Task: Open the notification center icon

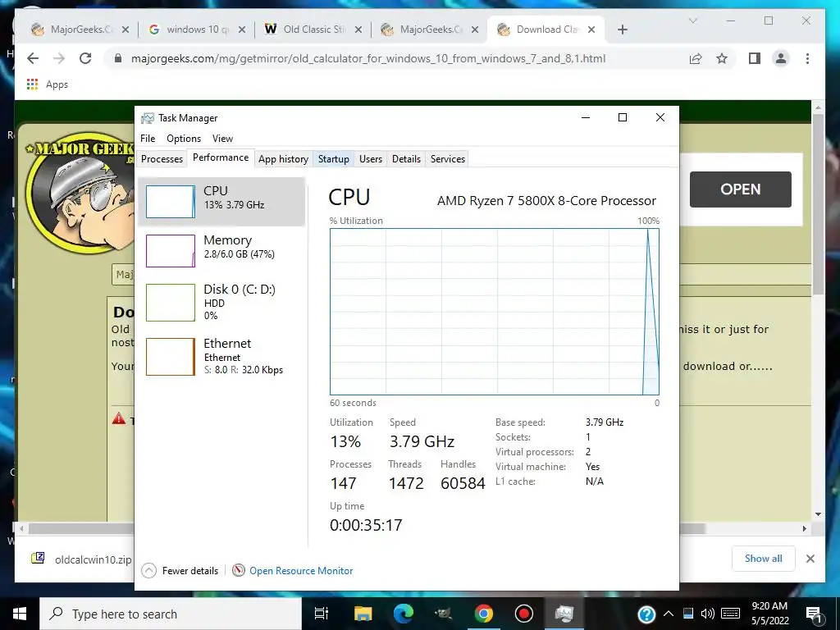Action: (x=814, y=614)
